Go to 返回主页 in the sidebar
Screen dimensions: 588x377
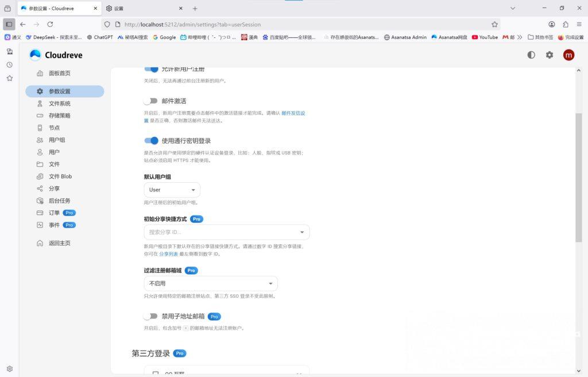[60, 243]
